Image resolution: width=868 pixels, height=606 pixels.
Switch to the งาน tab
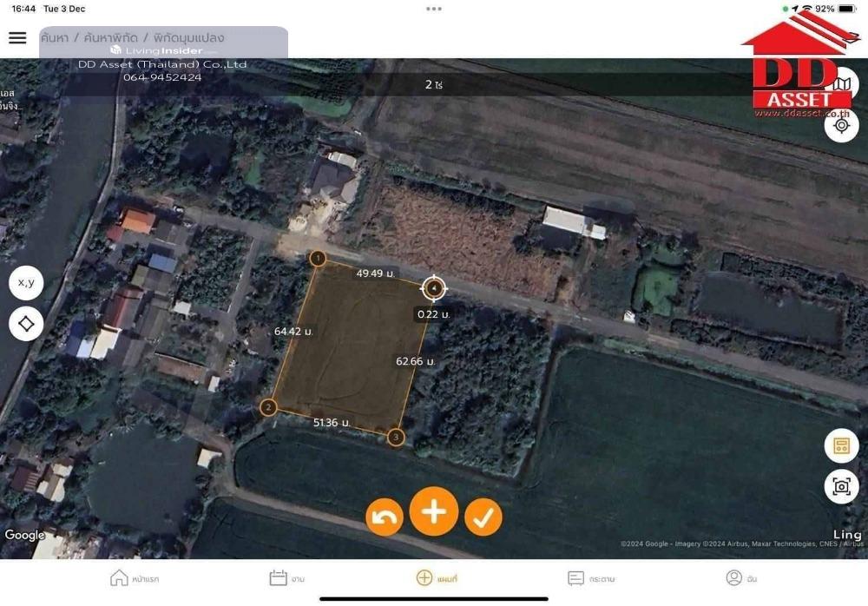(x=286, y=578)
